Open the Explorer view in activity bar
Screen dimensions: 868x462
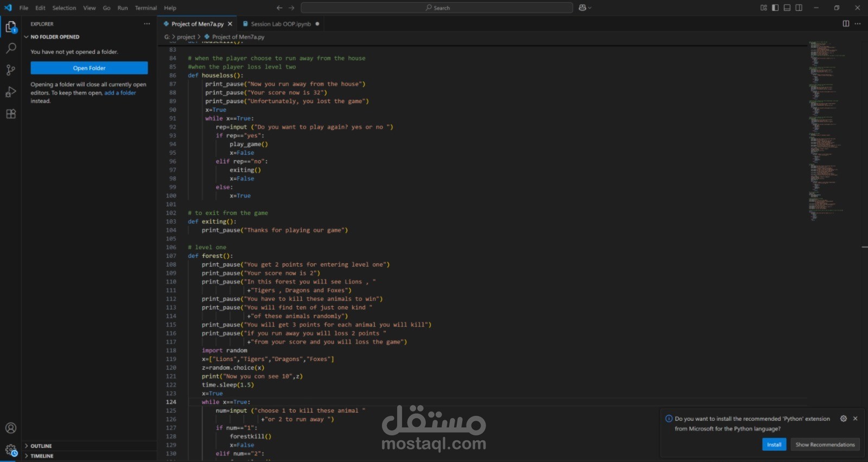[11, 27]
